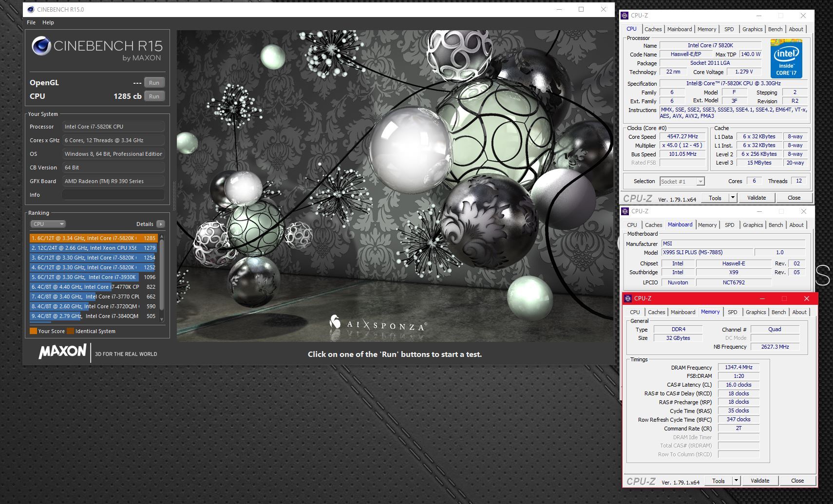Switch to Bench tab in top CPU-Z window
Viewport: 833px width, 504px height.
[775, 29]
